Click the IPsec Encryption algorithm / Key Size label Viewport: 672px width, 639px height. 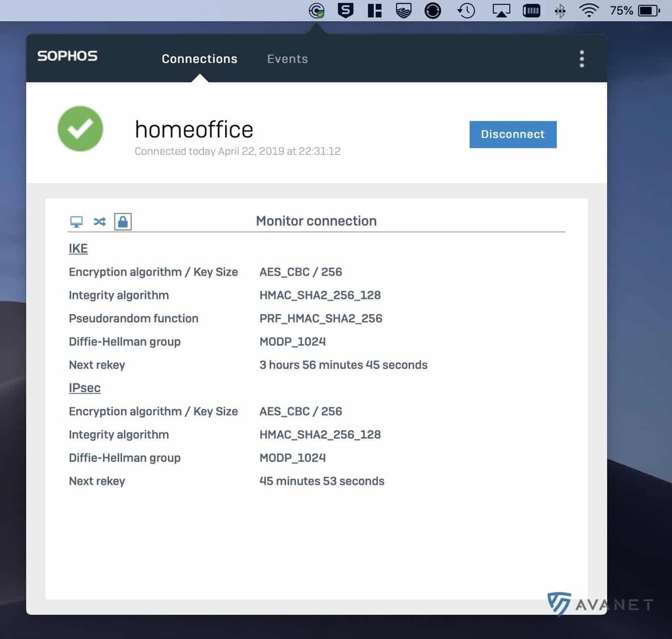coord(154,411)
